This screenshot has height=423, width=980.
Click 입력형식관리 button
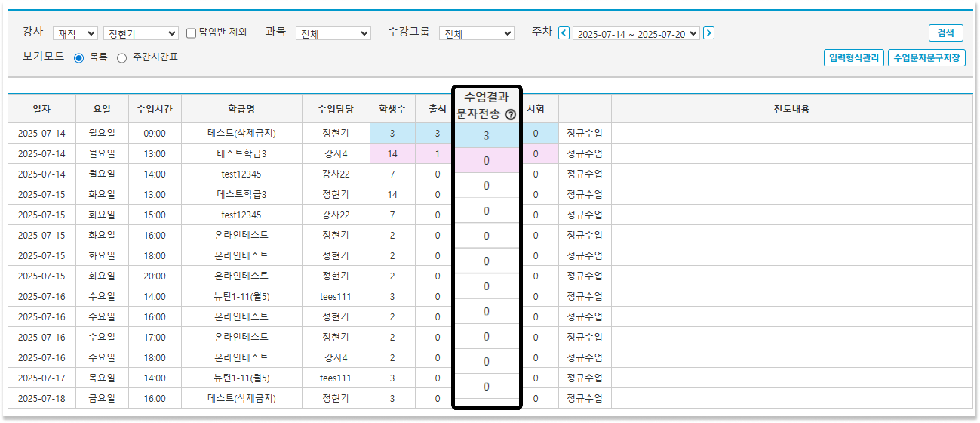pyautogui.click(x=853, y=58)
